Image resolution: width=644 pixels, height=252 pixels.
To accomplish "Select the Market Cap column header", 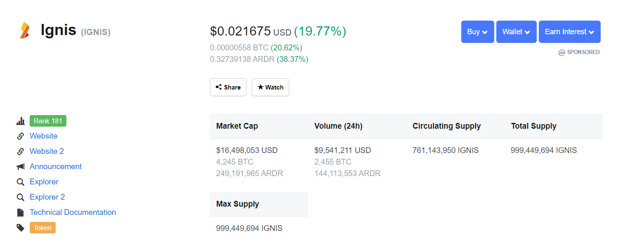I will (237, 126).
